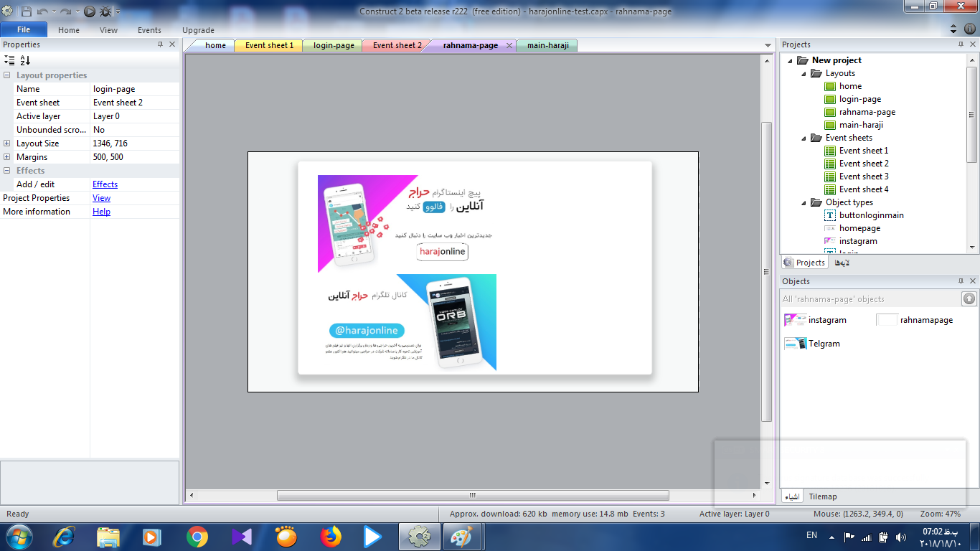Sort properties alphabetically A-Z icon
The image size is (980, 551).
point(25,60)
